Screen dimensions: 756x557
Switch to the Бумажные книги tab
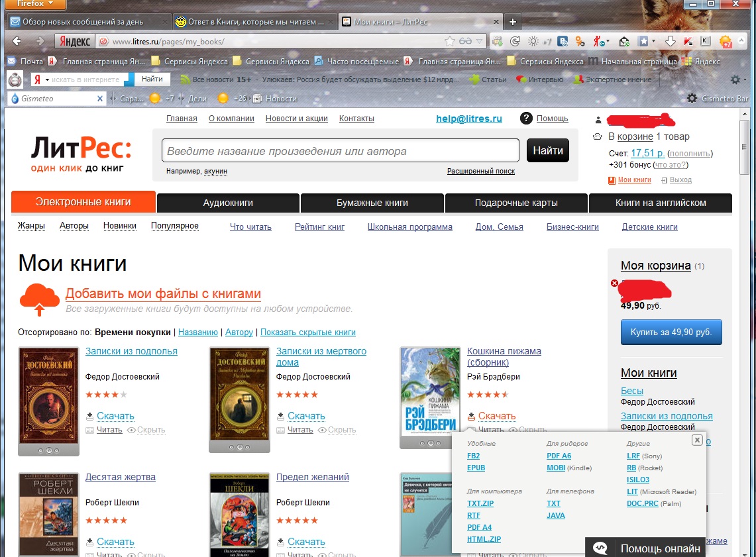pos(372,203)
